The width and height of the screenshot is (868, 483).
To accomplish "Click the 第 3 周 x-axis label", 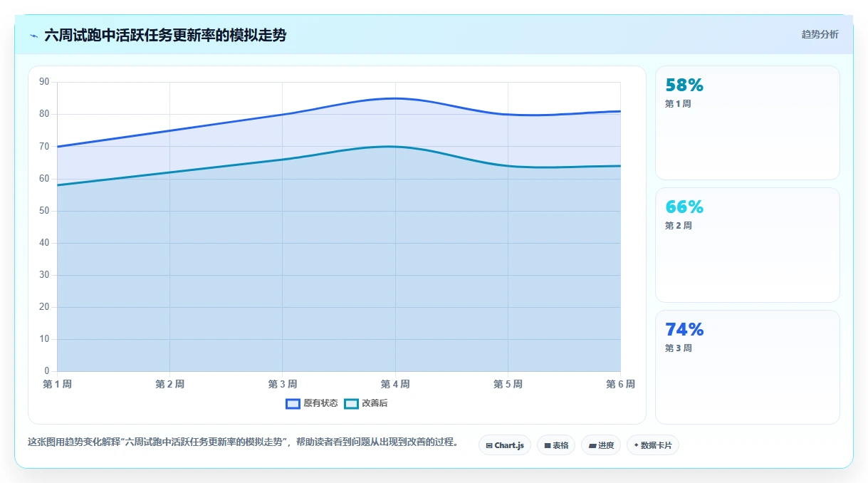I will click(x=283, y=384).
